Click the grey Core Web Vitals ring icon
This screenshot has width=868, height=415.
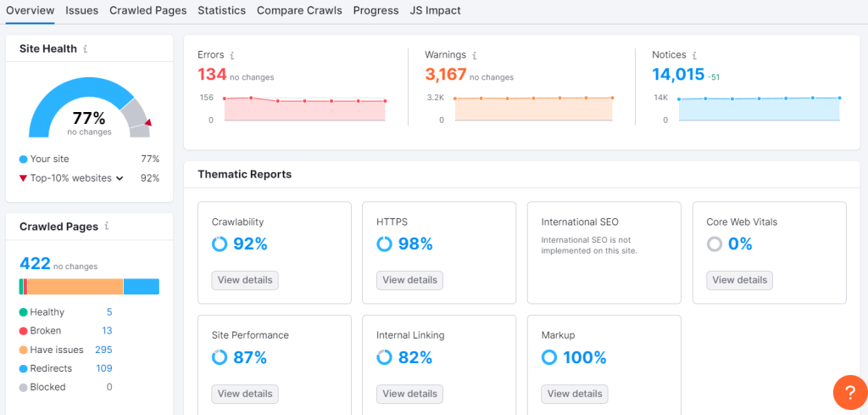[x=714, y=244]
